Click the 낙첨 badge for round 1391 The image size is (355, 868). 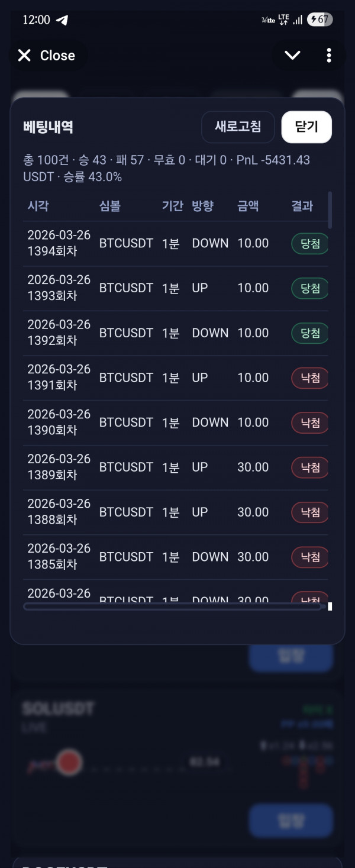[x=309, y=378]
